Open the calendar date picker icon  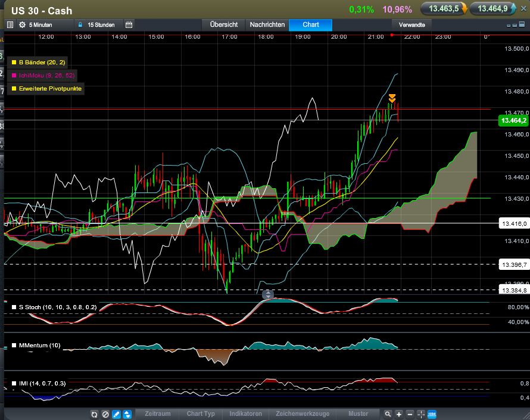(129, 25)
